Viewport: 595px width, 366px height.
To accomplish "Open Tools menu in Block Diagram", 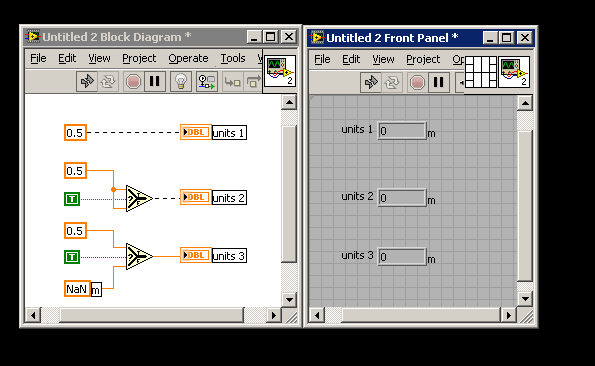I will (x=233, y=58).
